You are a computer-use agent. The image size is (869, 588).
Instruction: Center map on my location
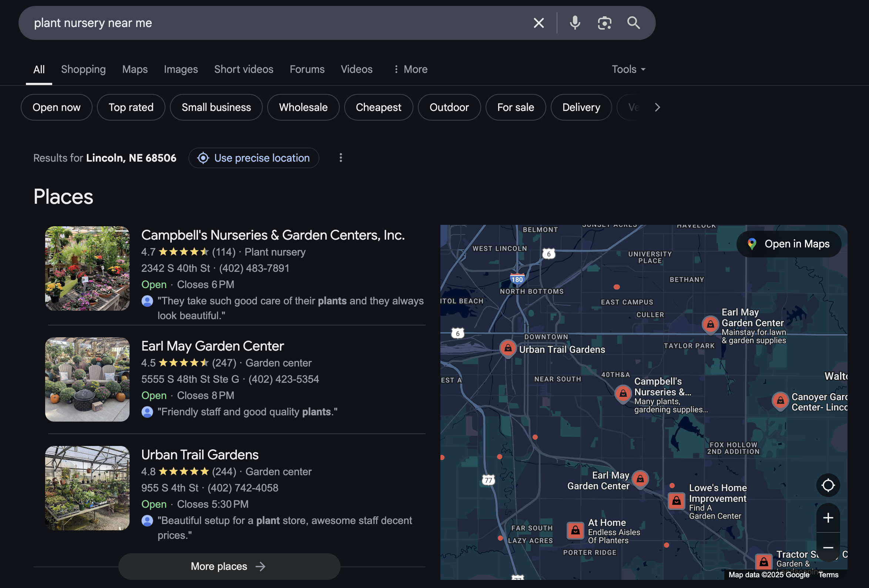(x=828, y=485)
